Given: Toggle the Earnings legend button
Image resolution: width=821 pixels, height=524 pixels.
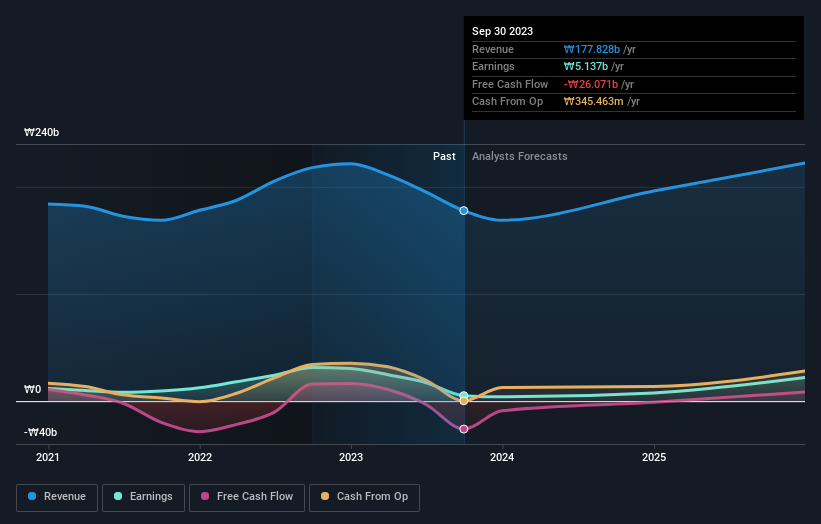Looking at the screenshot, I should 143,497.
